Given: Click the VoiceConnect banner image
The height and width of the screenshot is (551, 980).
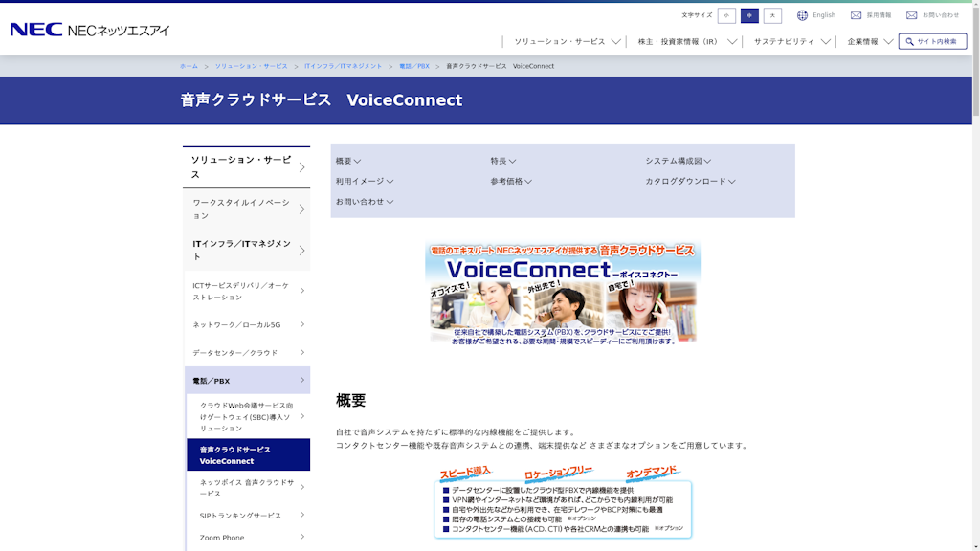Looking at the screenshot, I should coord(563,294).
